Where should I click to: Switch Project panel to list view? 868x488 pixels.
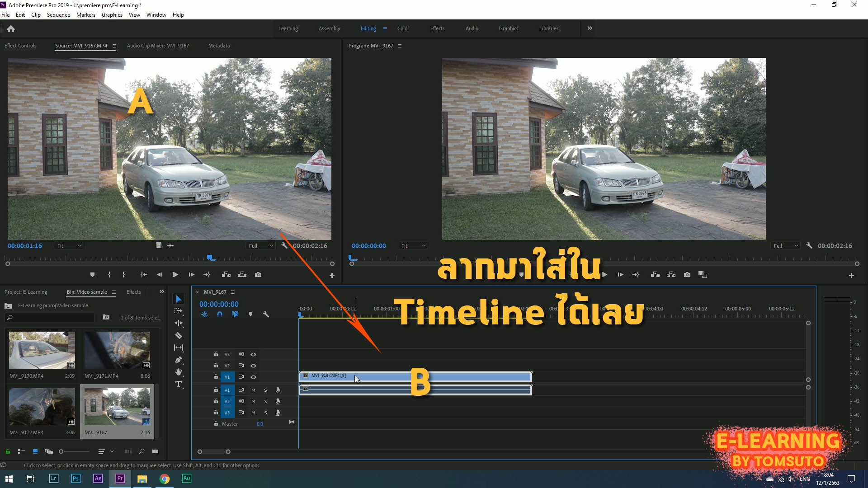[x=21, y=451]
